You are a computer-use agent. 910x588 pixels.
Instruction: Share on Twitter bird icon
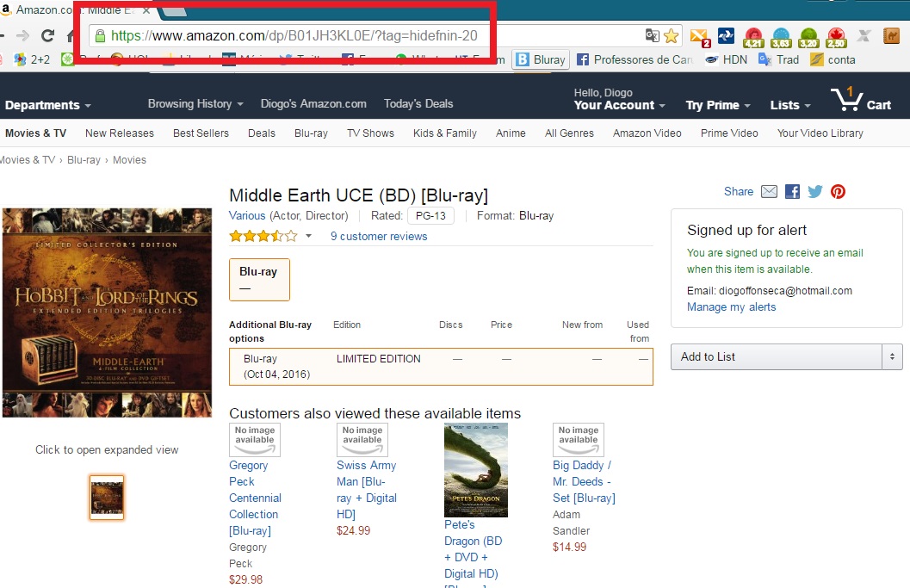(814, 191)
